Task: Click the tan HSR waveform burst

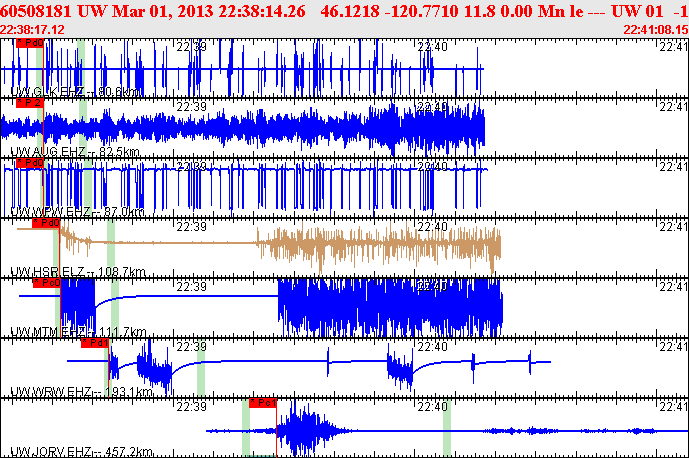Action: 379,246
